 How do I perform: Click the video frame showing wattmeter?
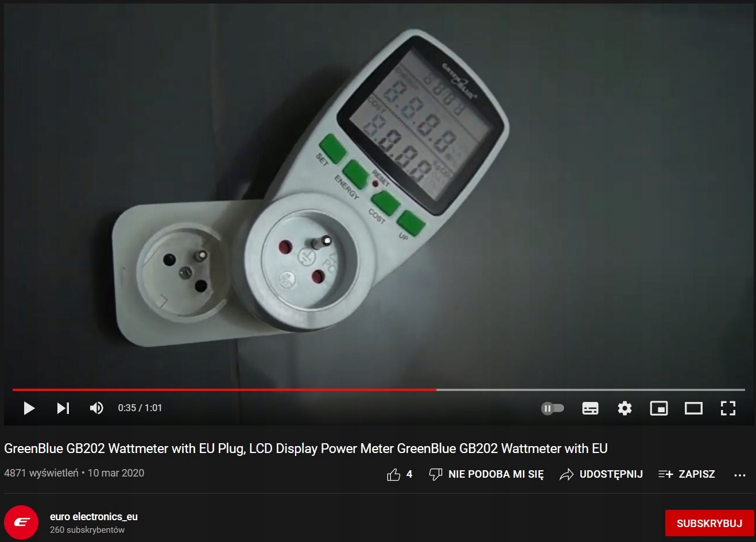click(378, 195)
